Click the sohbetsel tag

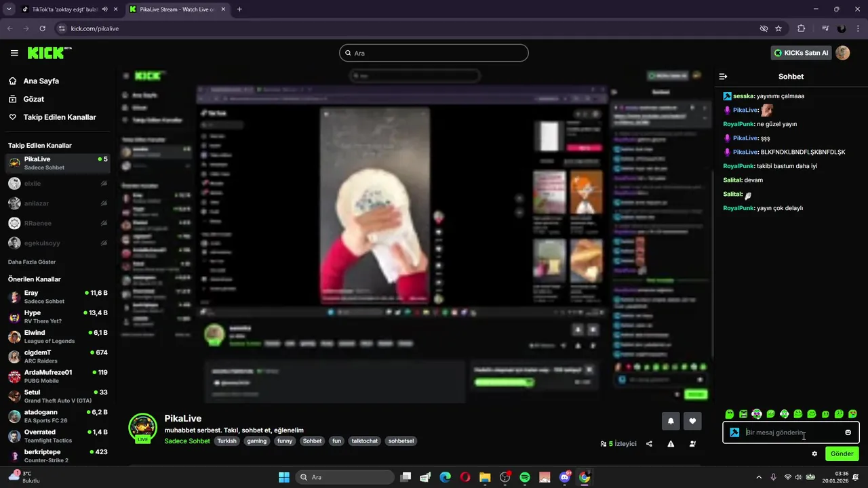[x=401, y=441]
